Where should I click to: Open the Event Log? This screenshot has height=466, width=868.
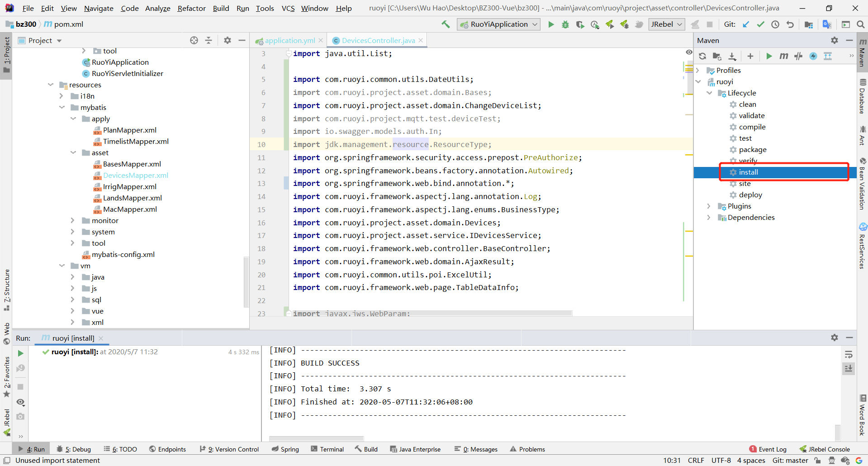[768, 449]
